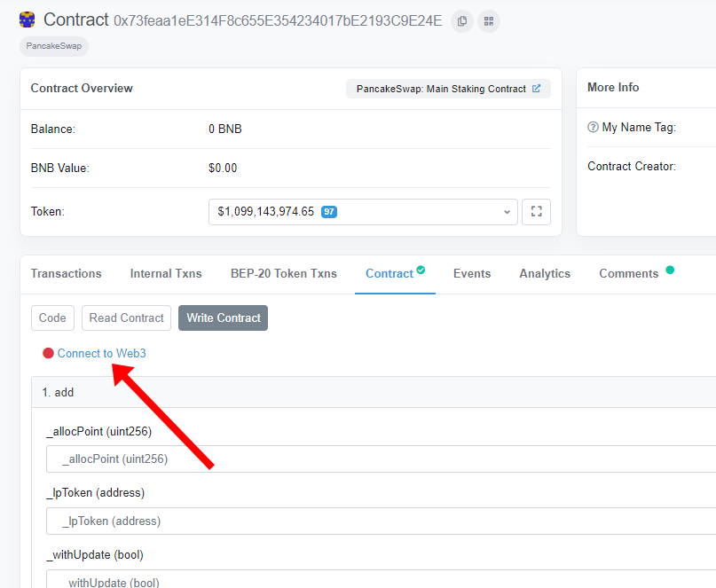The height and width of the screenshot is (588, 716).
Task: Click the 'Contract Overview' heading
Action: pyautogui.click(x=82, y=88)
